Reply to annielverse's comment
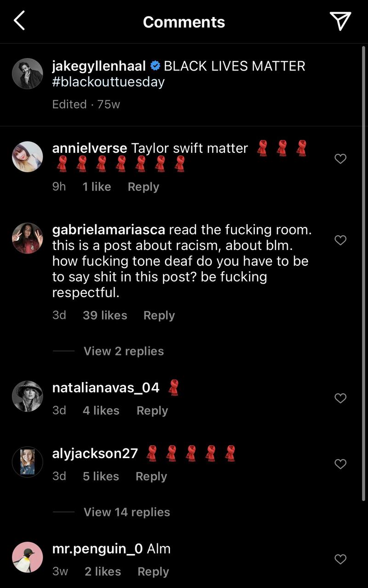368x588 pixels. pyautogui.click(x=143, y=186)
